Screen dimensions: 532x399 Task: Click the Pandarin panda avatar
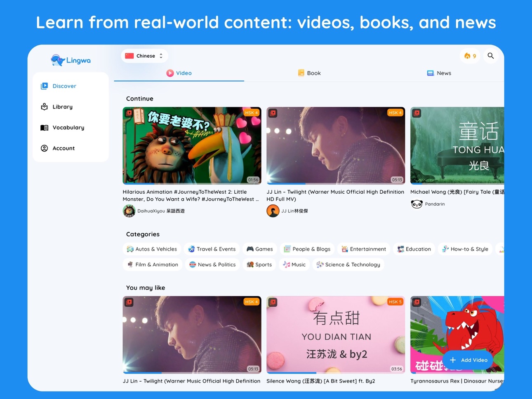pyautogui.click(x=417, y=204)
